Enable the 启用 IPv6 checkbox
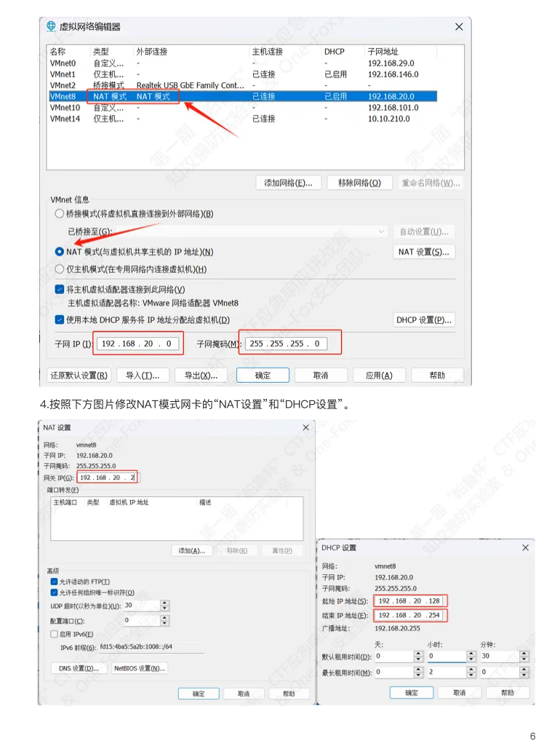560x741 pixels. click(55, 634)
